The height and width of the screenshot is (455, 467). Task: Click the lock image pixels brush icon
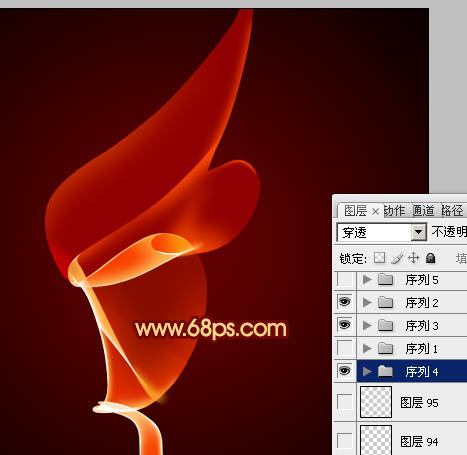click(397, 258)
